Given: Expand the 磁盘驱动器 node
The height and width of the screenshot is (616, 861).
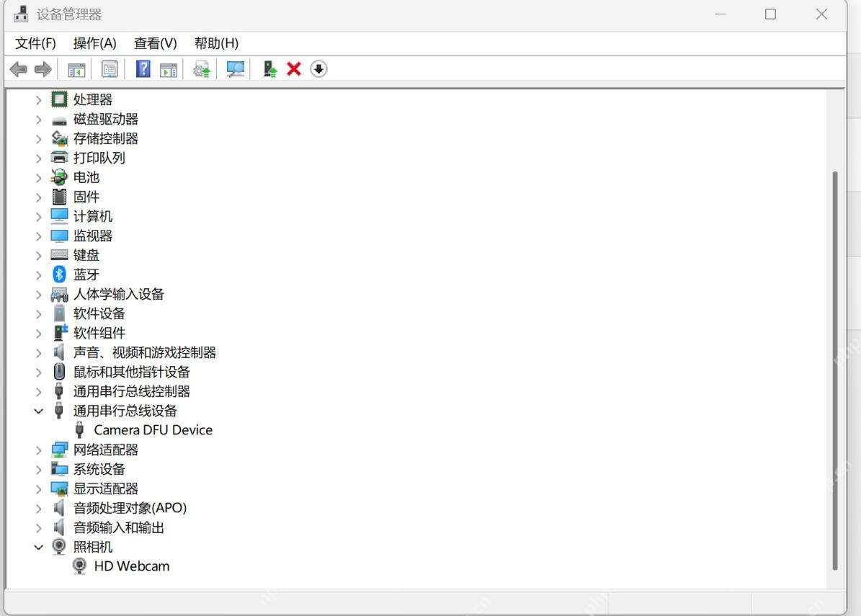Looking at the screenshot, I should [38, 119].
